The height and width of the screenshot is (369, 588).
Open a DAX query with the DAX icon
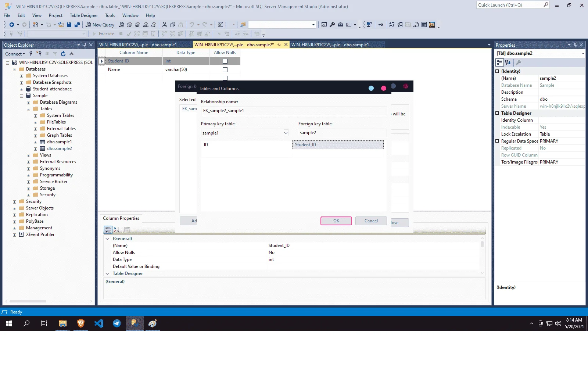click(154, 25)
